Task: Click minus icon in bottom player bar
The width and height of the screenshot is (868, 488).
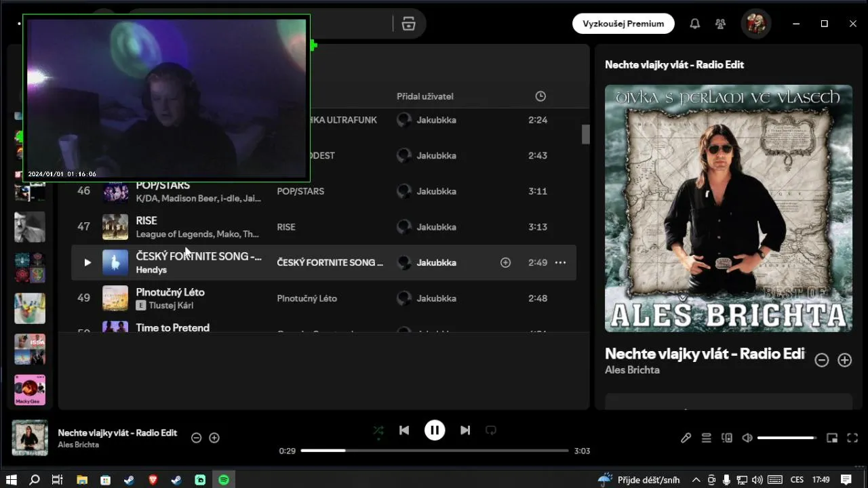Action: pyautogui.click(x=196, y=438)
